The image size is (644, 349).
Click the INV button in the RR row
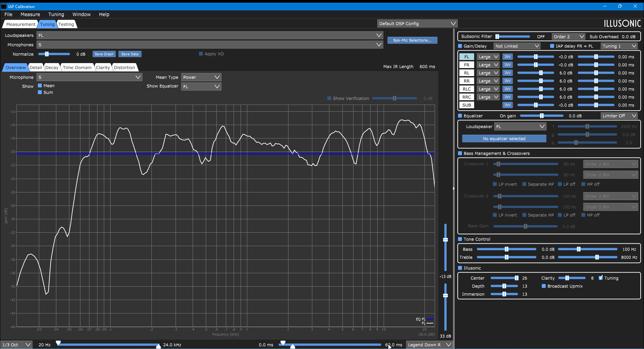tap(507, 81)
